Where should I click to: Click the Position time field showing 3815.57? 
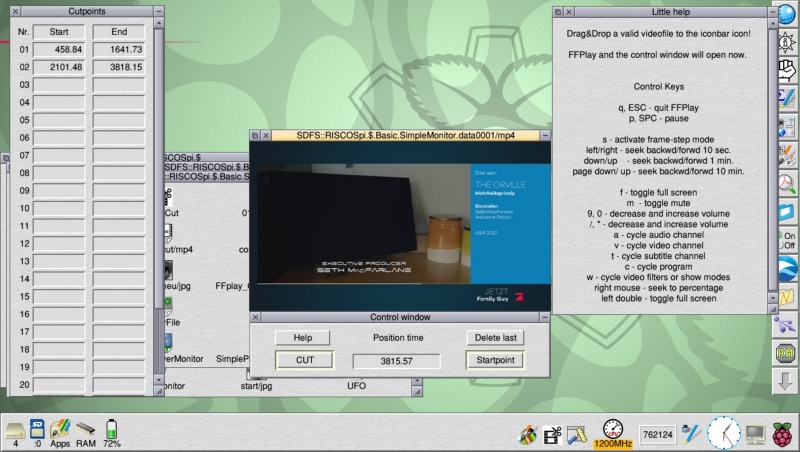(397, 360)
